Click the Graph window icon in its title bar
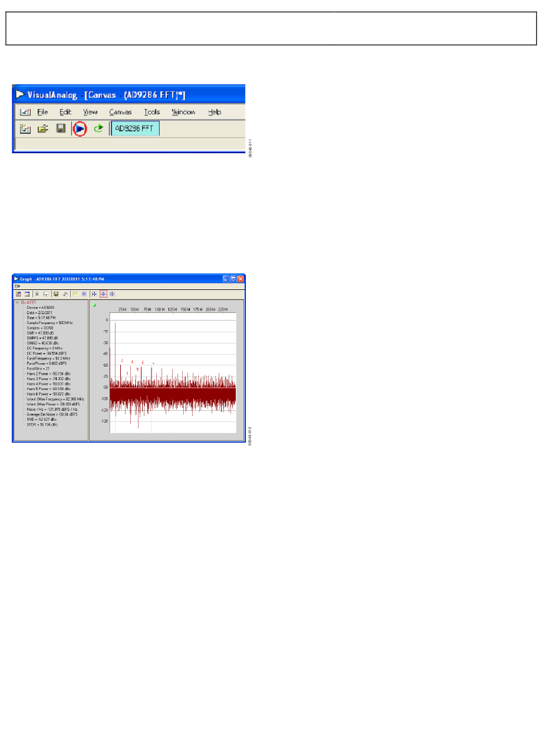The width and height of the screenshot is (560, 739). pos(17,279)
